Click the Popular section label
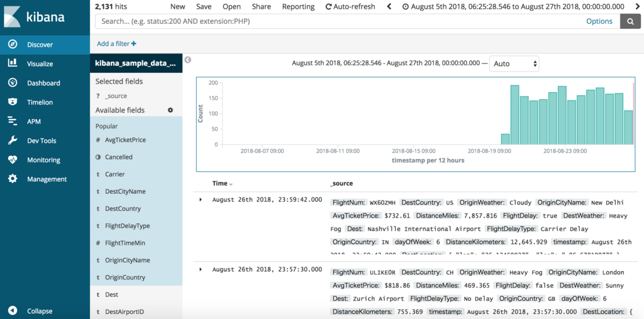Viewport: 644px width, 319px height. 106,126
